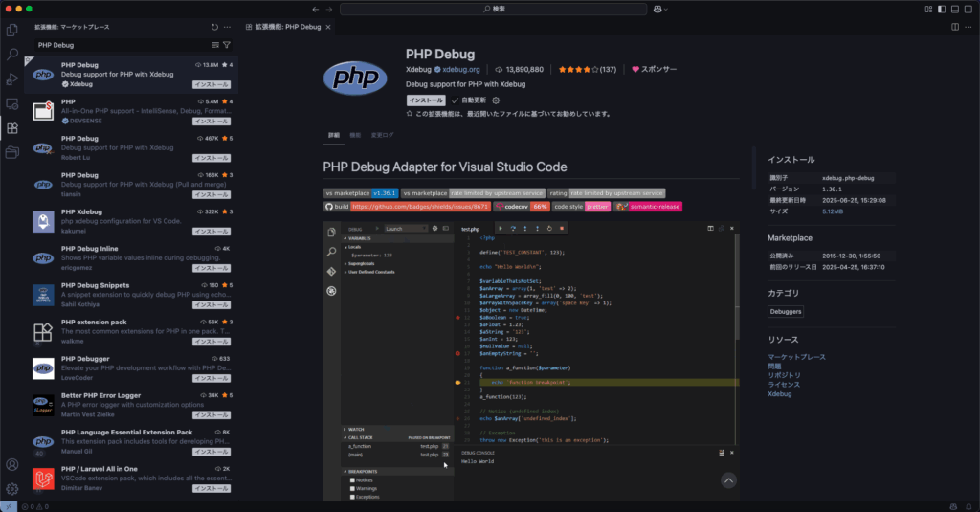Switch to the 変更ログ changelog tab

tap(382, 135)
